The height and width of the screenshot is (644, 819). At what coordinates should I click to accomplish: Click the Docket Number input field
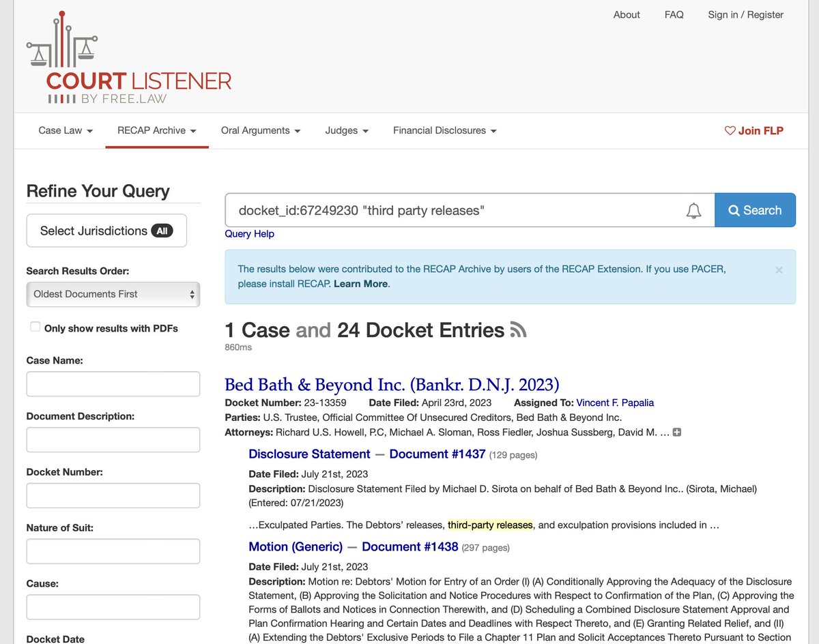coord(113,496)
